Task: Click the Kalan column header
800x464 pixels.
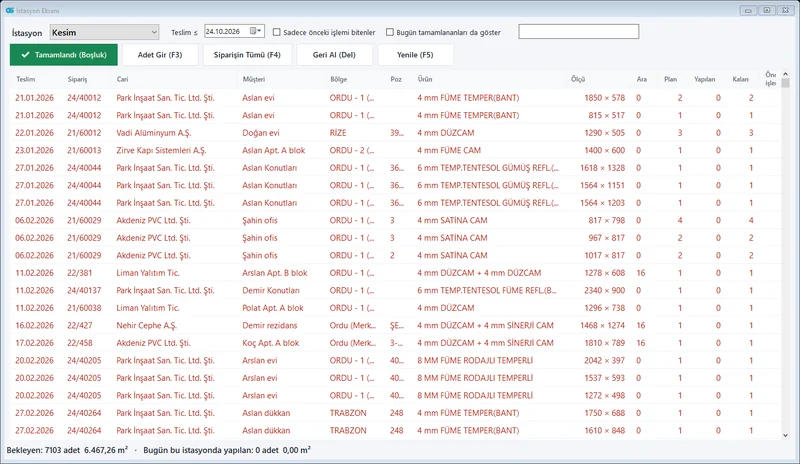Action: point(740,79)
